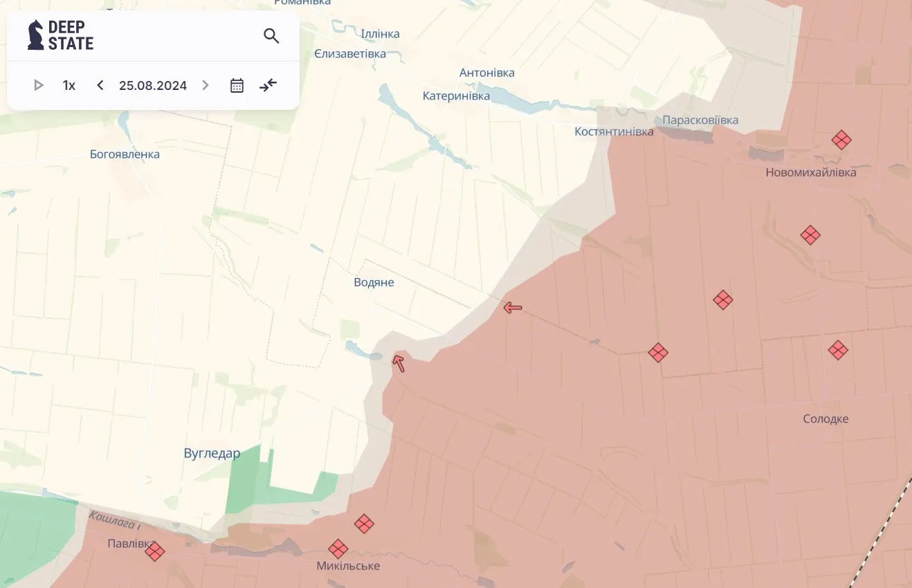Go to the previous date with the left chevron
912x588 pixels.
click(x=100, y=85)
